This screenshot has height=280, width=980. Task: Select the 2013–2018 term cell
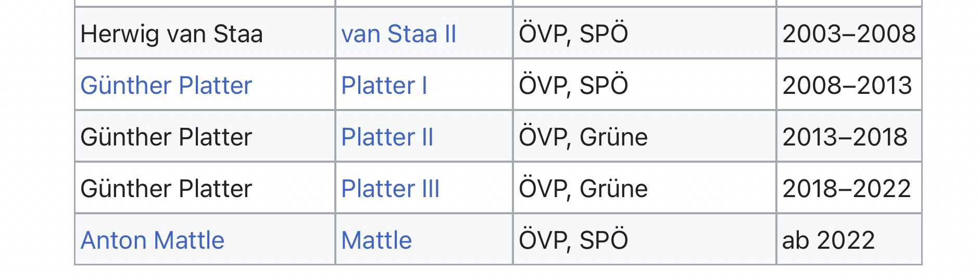click(x=845, y=137)
